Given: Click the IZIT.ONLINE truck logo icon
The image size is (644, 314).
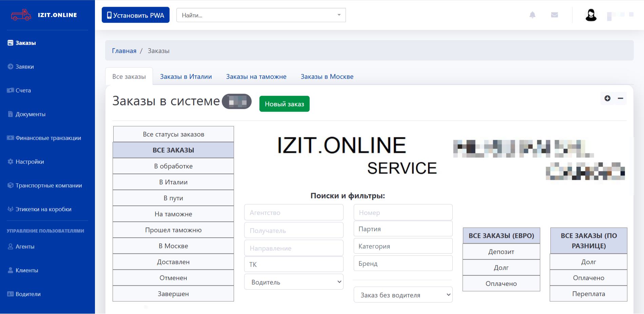Looking at the screenshot, I should pyautogui.click(x=21, y=15).
